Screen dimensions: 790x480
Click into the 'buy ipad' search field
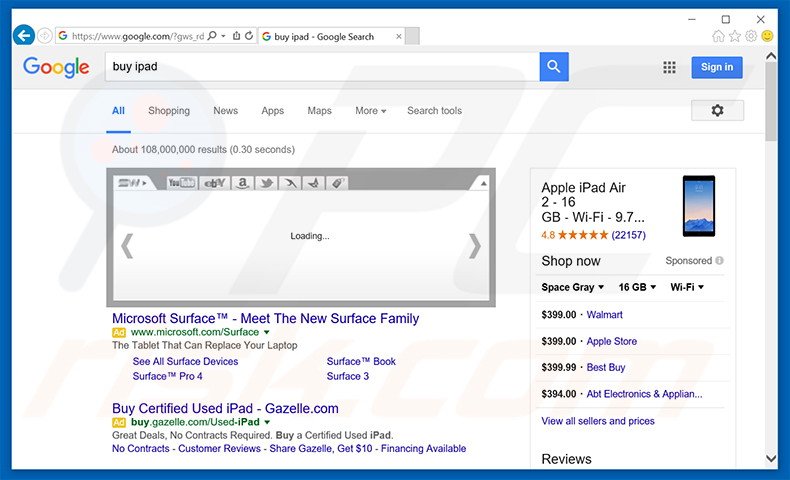pyautogui.click(x=322, y=66)
